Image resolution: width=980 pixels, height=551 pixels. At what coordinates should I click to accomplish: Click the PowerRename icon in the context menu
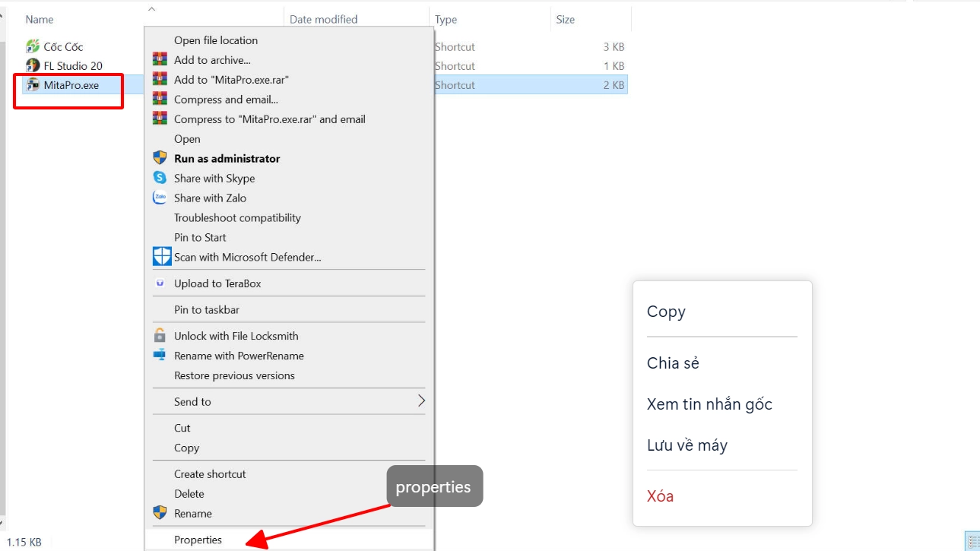pyautogui.click(x=160, y=355)
